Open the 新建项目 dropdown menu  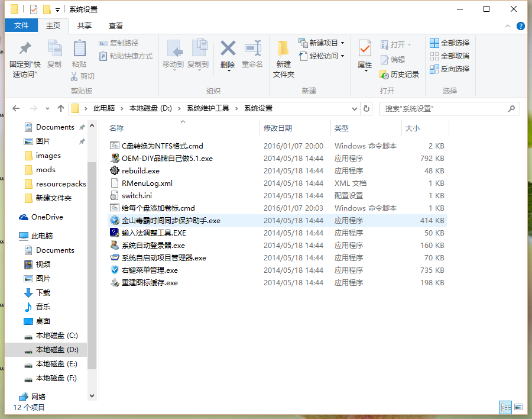(324, 43)
